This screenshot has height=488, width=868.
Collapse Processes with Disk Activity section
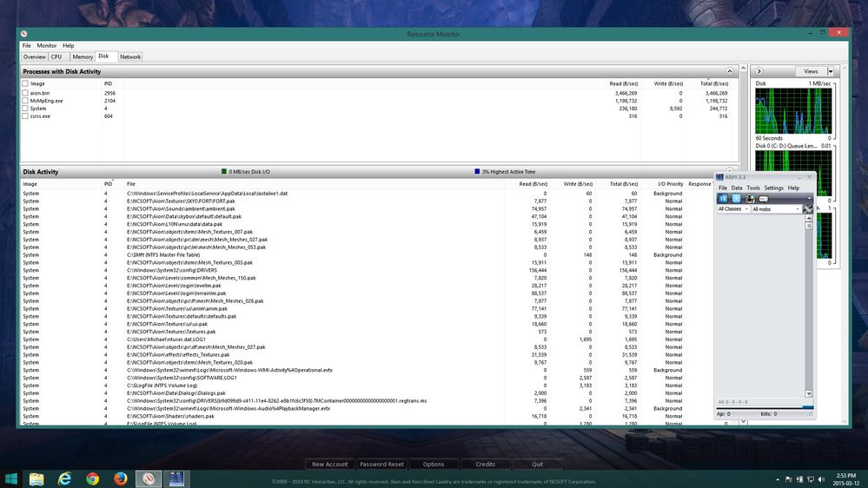point(730,71)
